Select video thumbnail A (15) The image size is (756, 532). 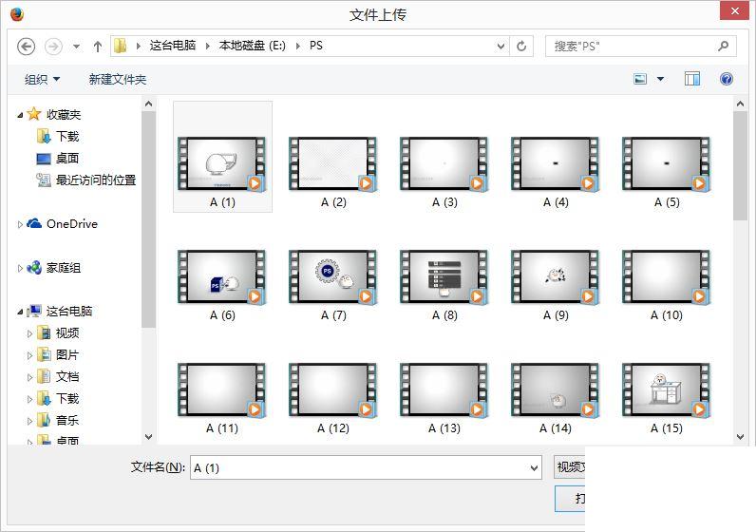click(666, 390)
